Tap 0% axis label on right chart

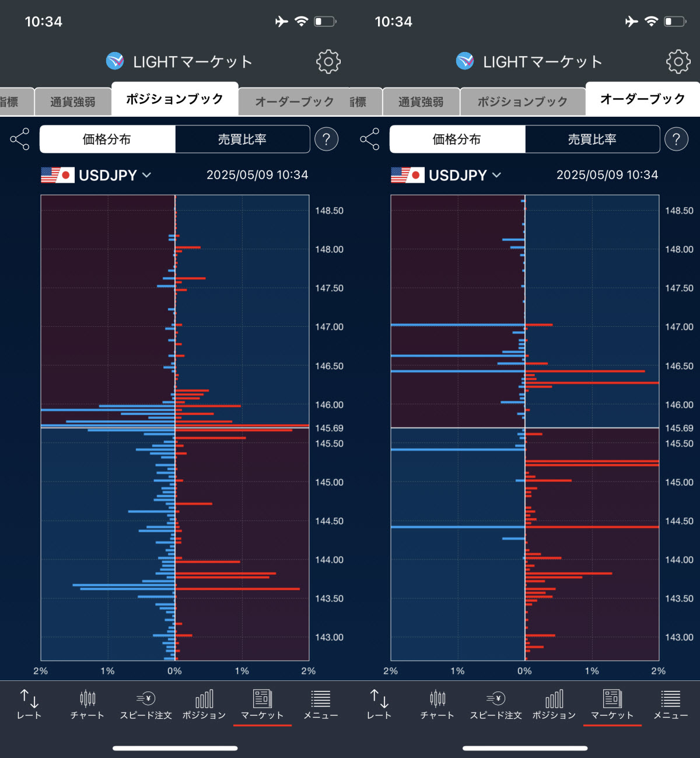tap(524, 671)
